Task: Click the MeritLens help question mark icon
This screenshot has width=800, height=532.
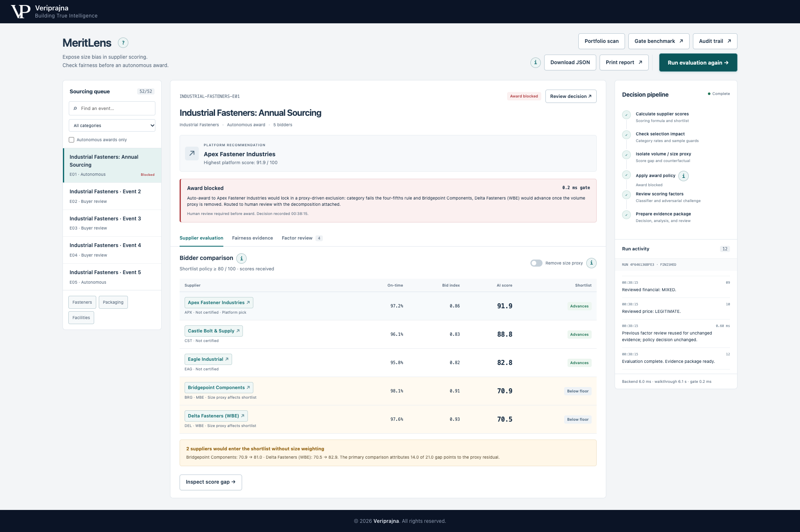Action: [x=123, y=42]
